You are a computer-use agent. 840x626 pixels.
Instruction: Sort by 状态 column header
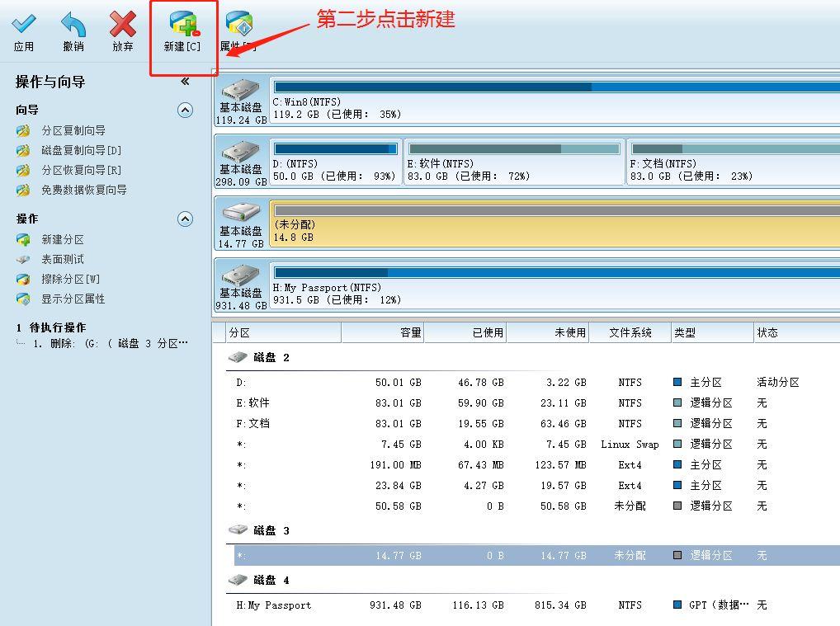click(796, 332)
